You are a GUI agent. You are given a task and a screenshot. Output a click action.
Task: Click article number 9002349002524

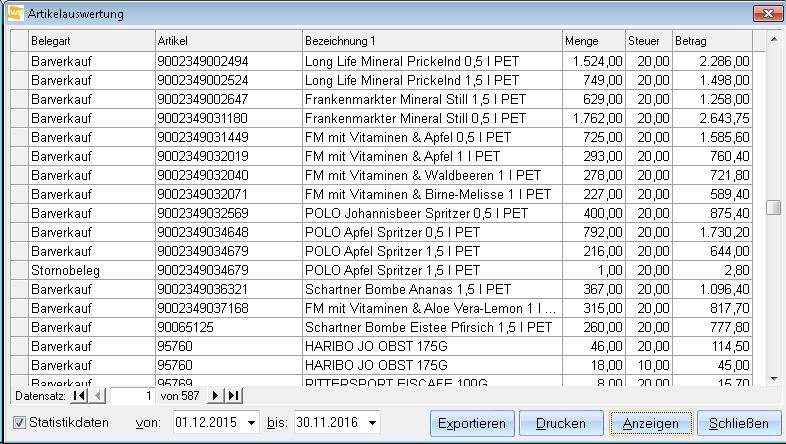click(203, 80)
